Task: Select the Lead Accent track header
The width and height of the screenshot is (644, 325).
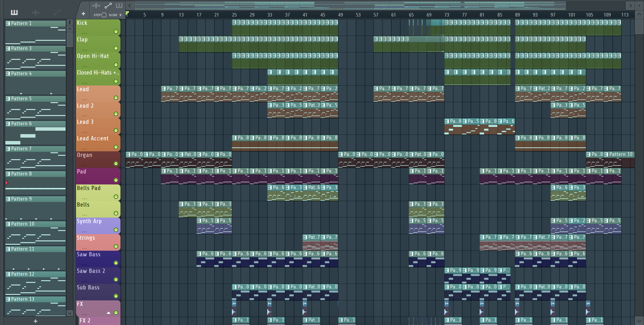Action: tap(98, 143)
